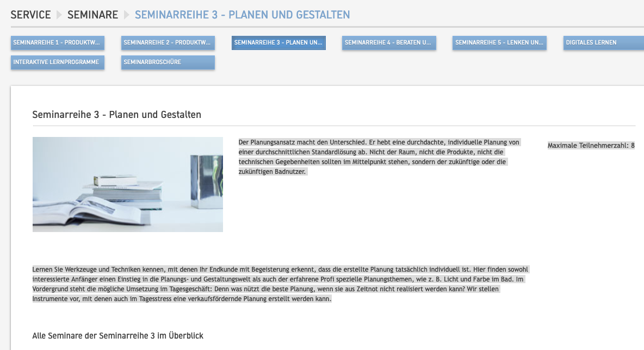
Task: Open the Digitales Lernen tab
Action: click(604, 43)
